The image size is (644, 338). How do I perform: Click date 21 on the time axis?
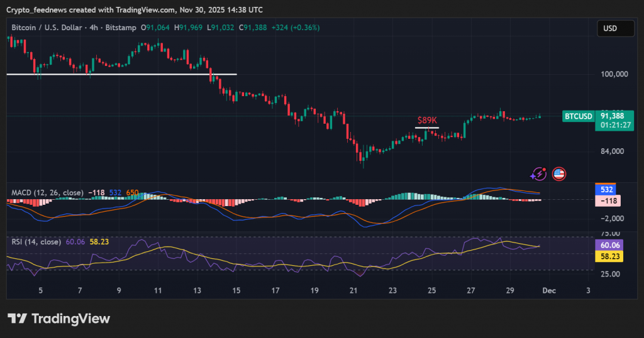pyautogui.click(x=353, y=291)
